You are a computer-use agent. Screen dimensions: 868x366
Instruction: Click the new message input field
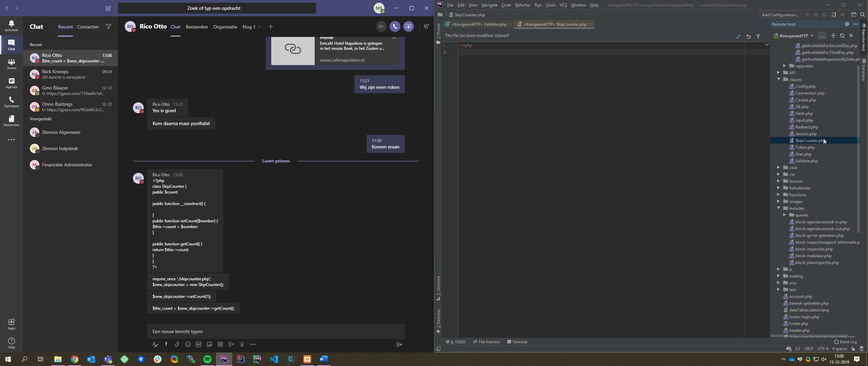click(x=275, y=331)
